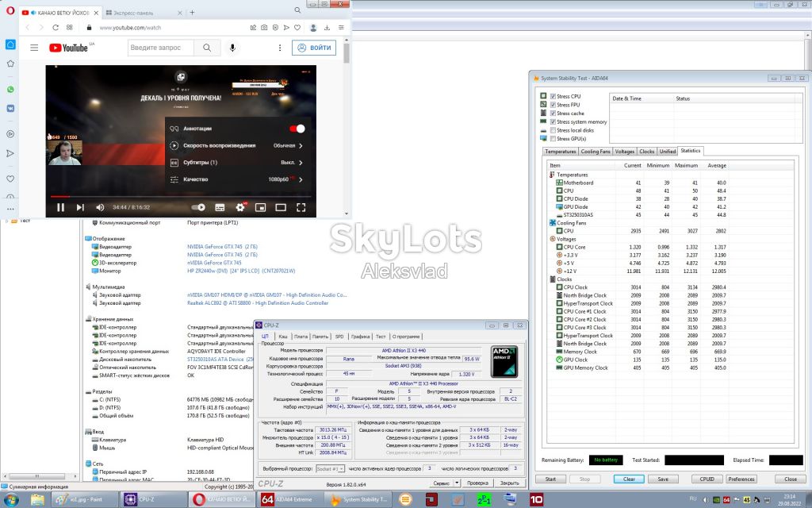Click Start in System Stability Test
The width and height of the screenshot is (812, 508).
[550, 479]
